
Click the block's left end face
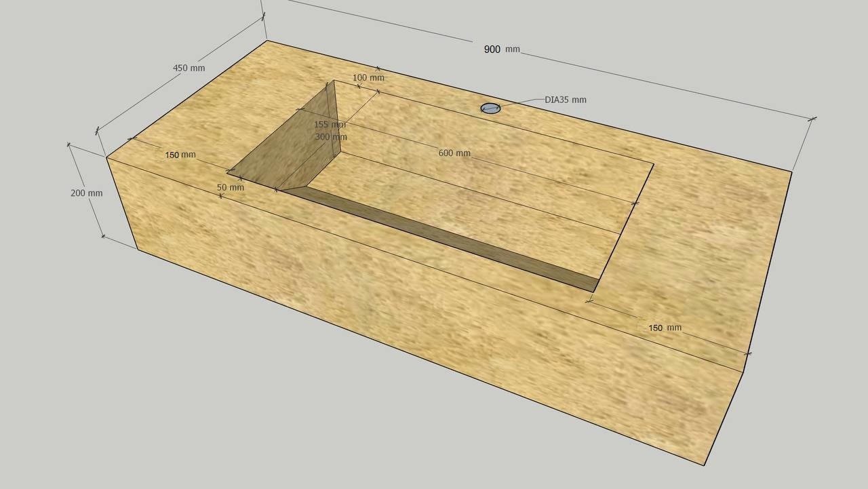pos(122,203)
